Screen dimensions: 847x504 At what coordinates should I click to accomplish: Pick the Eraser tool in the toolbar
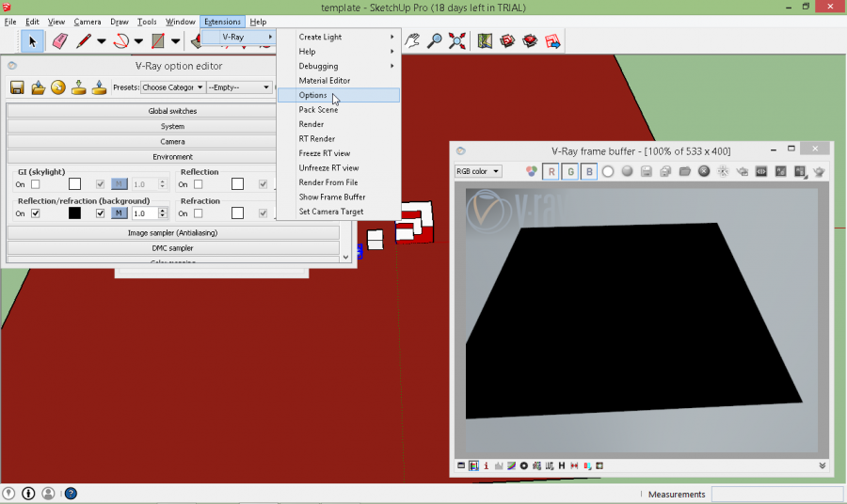59,41
